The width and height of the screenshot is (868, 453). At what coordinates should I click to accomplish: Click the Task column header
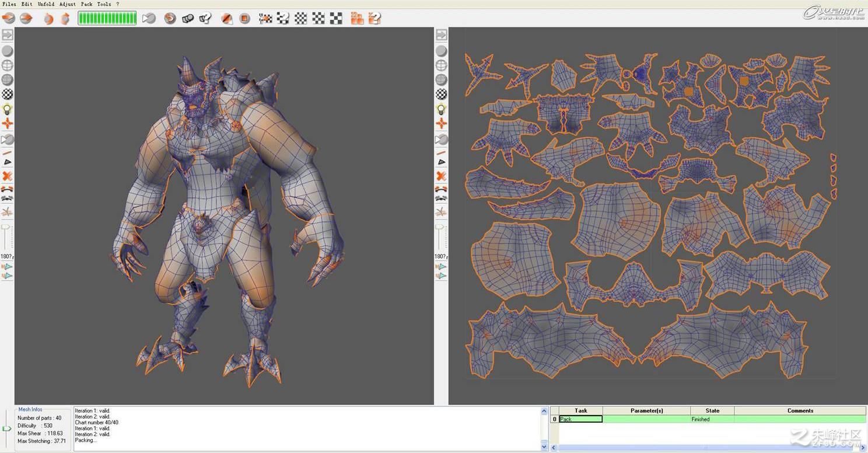[x=580, y=410]
